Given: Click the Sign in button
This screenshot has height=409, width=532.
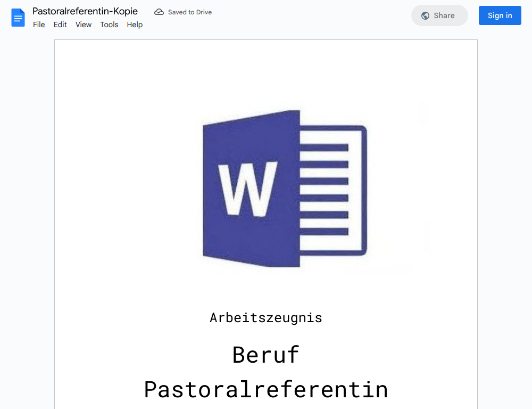Looking at the screenshot, I should 500,15.
